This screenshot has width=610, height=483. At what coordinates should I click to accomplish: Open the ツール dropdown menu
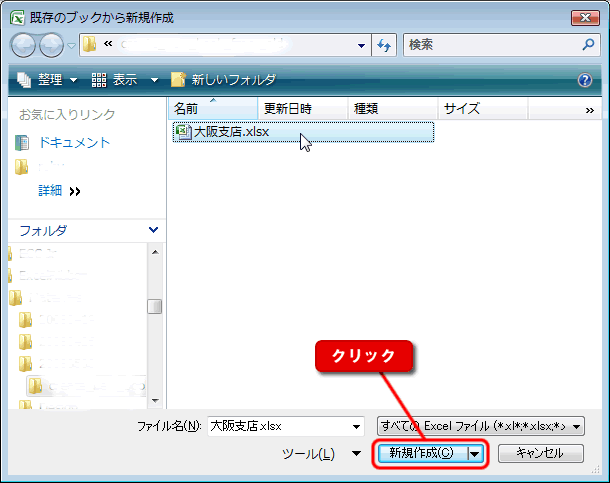[320, 454]
